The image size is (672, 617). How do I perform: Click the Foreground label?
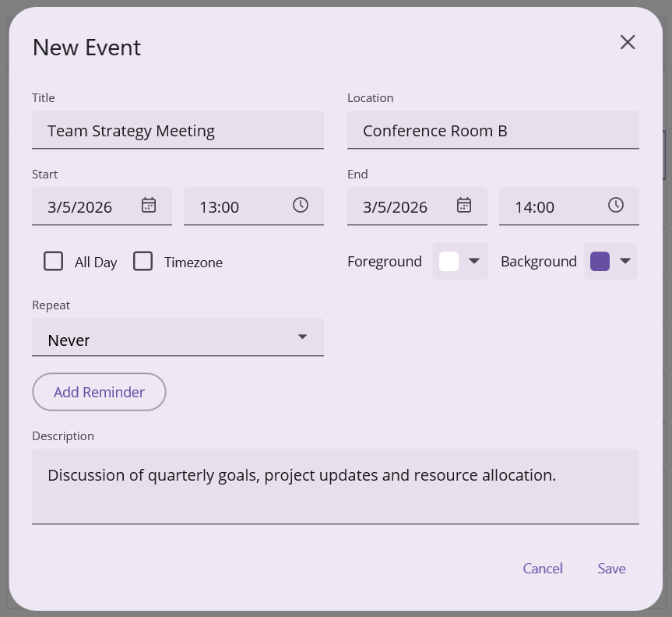pyautogui.click(x=385, y=262)
